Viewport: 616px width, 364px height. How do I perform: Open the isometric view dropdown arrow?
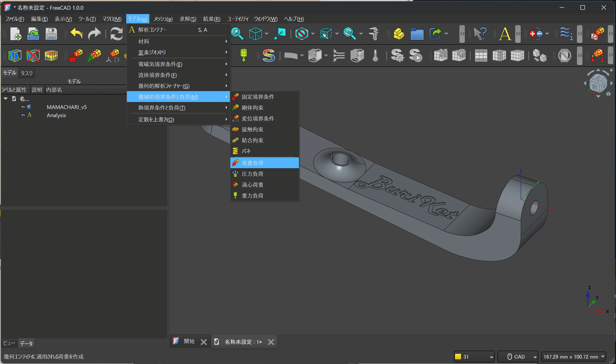click(267, 34)
